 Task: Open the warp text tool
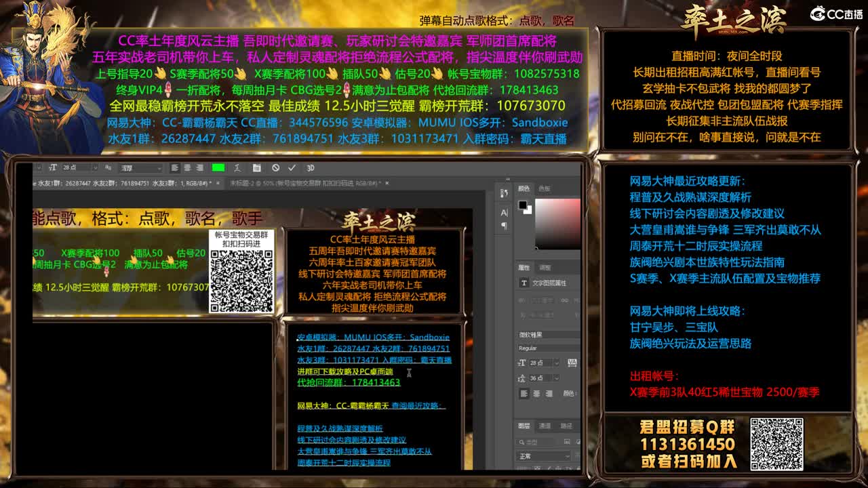237,167
